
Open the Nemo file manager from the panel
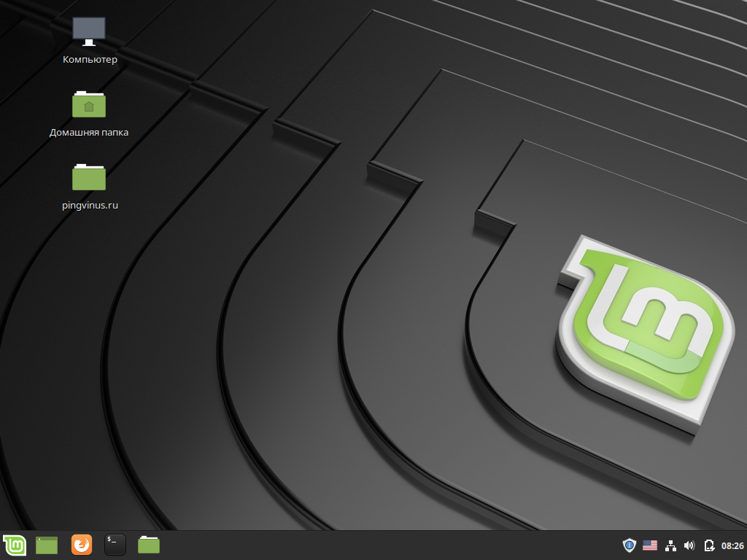tap(148, 545)
